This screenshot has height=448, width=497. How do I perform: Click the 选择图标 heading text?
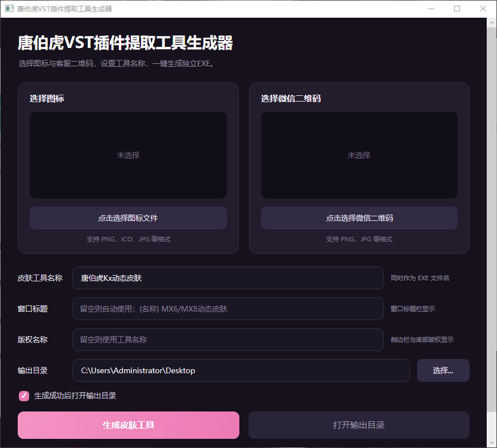(47, 99)
